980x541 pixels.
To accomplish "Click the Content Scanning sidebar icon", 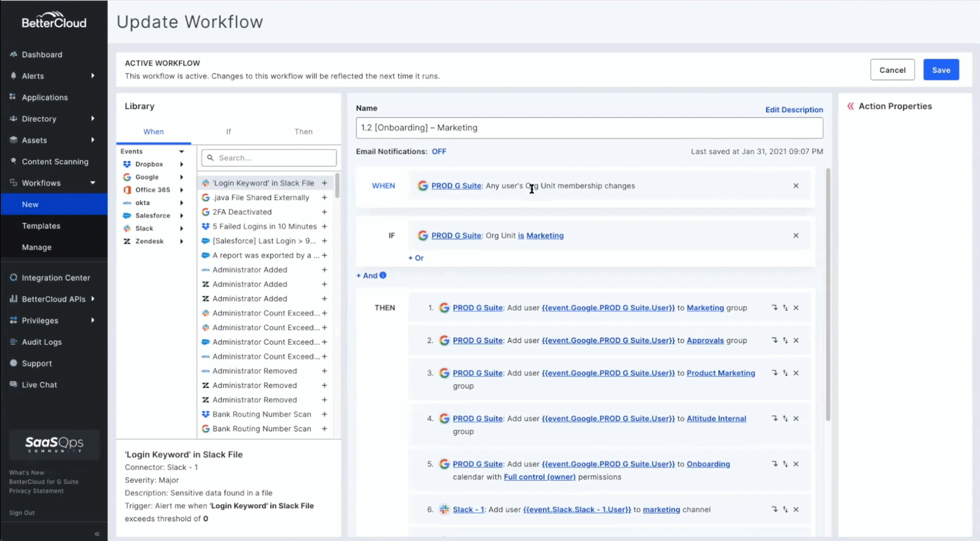I will click(x=13, y=161).
